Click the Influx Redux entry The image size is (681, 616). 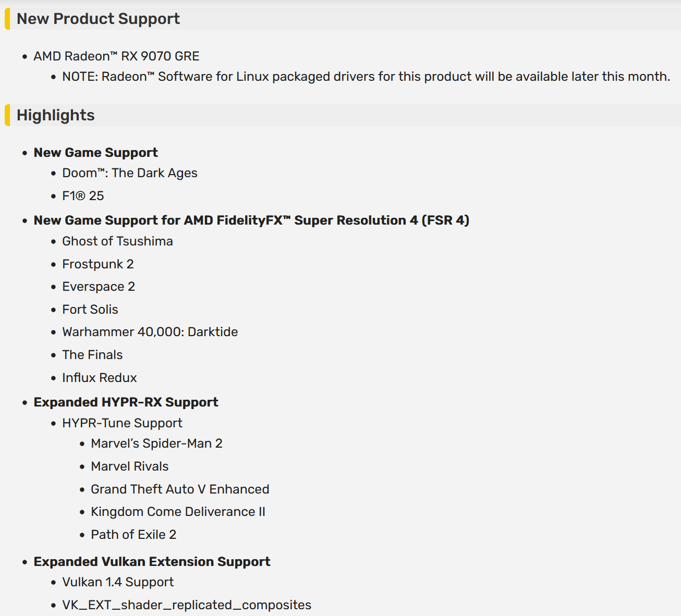(100, 378)
